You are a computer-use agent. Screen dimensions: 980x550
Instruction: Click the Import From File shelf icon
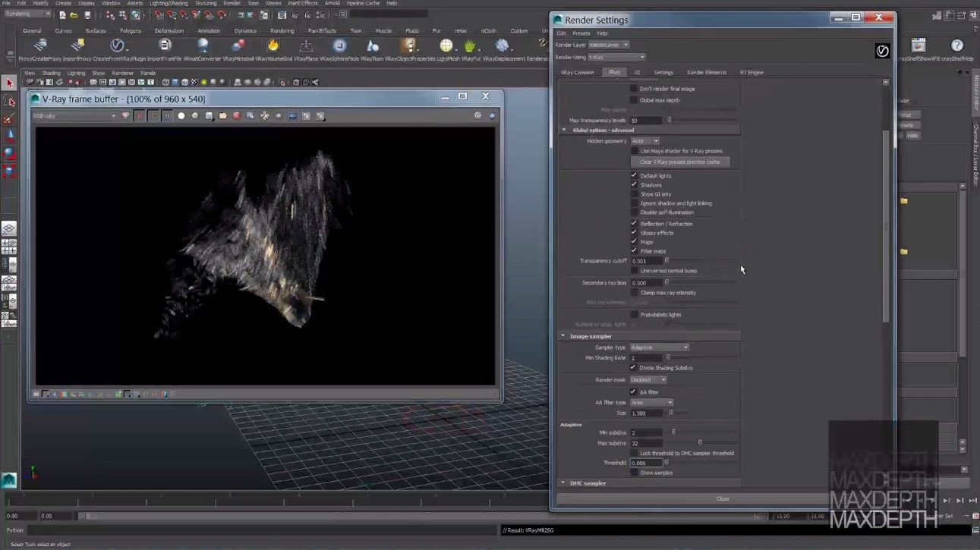165,46
